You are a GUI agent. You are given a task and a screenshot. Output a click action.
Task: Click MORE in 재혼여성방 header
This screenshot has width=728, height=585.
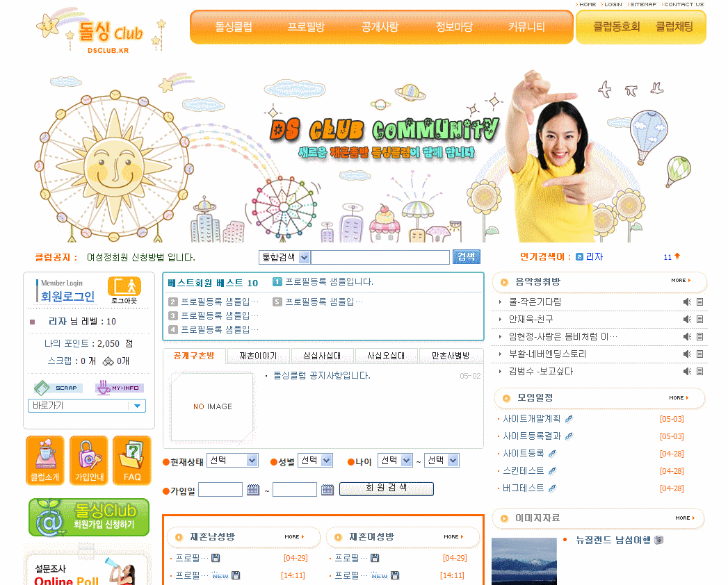pyautogui.click(x=453, y=537)
